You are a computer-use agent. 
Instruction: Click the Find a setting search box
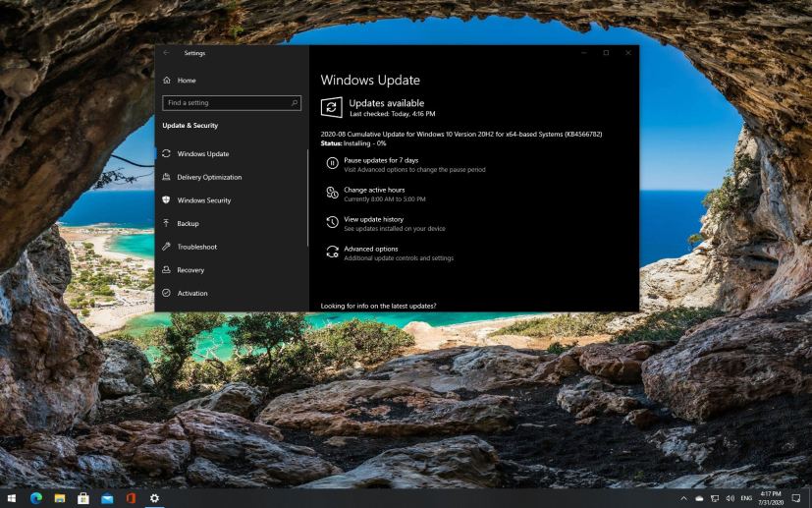tap(232, 102)
